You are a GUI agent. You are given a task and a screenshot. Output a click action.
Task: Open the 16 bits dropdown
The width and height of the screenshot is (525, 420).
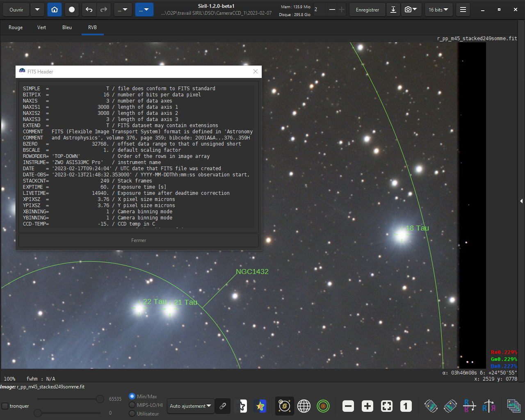(x=438, y=9)
